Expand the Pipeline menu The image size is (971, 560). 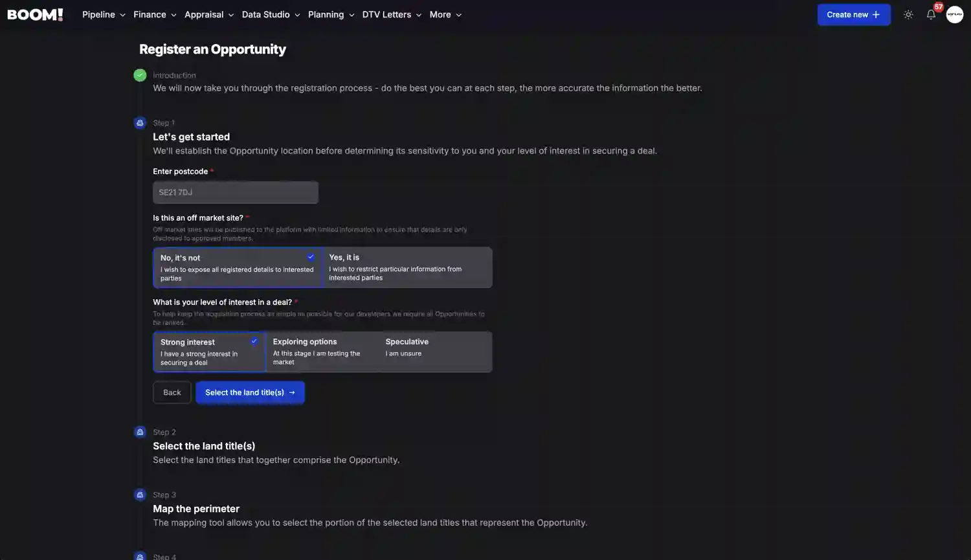104,14
